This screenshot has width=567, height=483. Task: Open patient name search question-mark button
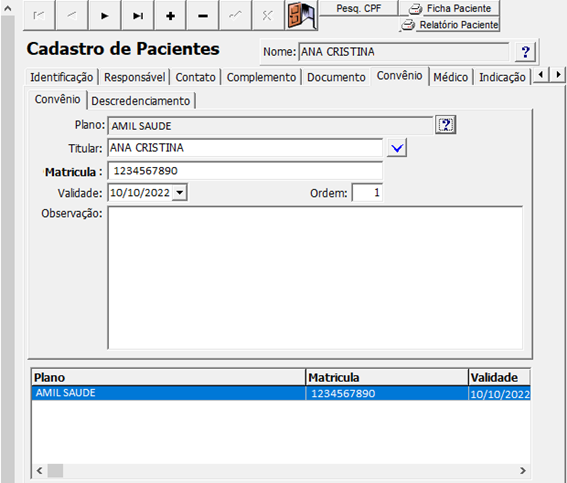pos(525,52)
